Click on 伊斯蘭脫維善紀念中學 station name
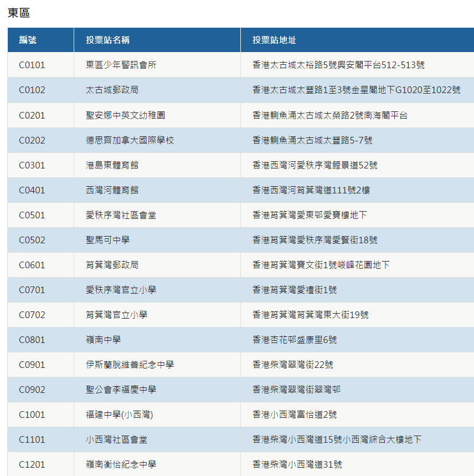 [130, 365]
